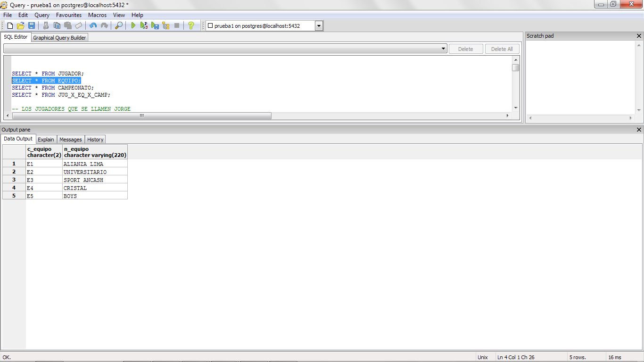Image resolution: width=644 pixels, height=362 pixels.
Task: Explain the query using the explain icon
Action: coord(166,25)
